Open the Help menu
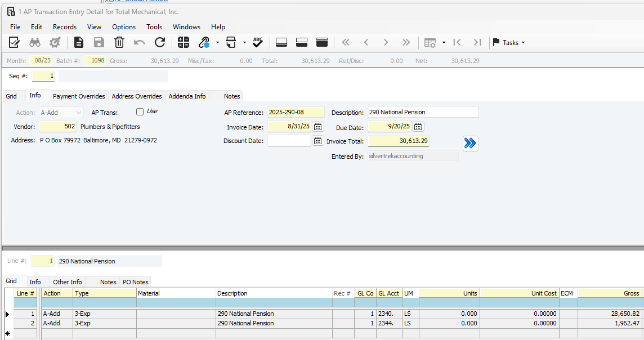644x340 pixels. point(218,26)
